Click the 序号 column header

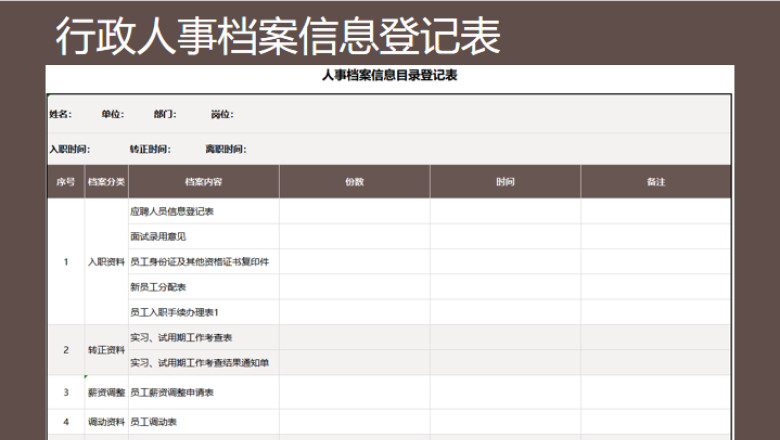click(66, 182)
